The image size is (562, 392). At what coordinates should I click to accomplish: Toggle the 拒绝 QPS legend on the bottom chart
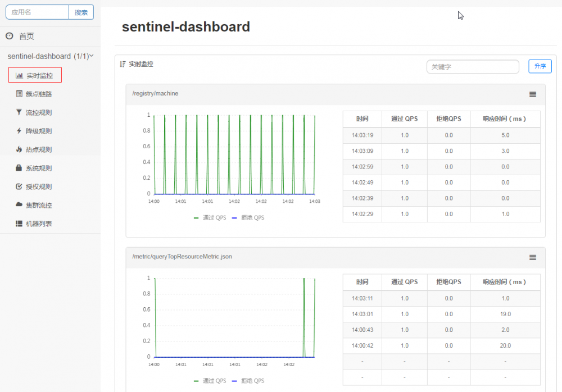(x=252, y=380)
